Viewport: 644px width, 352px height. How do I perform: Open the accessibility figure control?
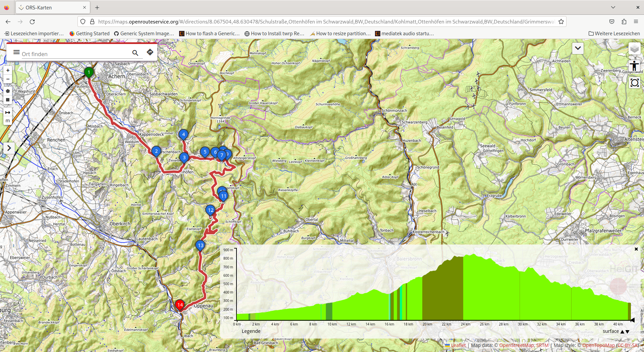tap(634, 66)
